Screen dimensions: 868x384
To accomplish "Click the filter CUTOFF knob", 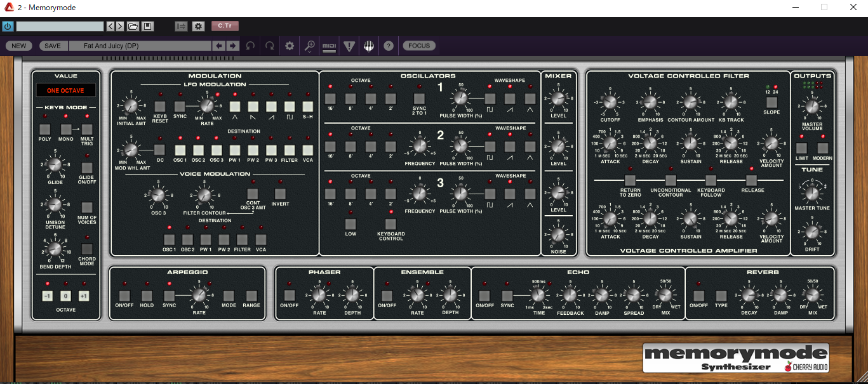I will 610,102.
